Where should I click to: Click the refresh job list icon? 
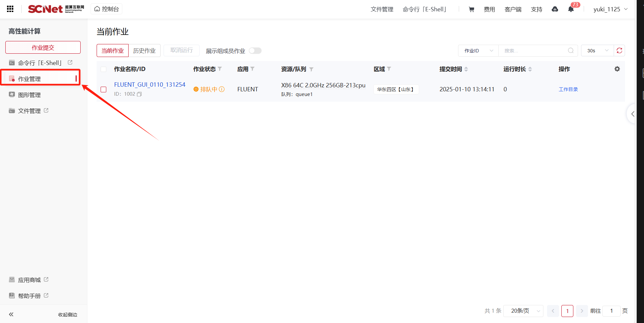pos(619,51)
